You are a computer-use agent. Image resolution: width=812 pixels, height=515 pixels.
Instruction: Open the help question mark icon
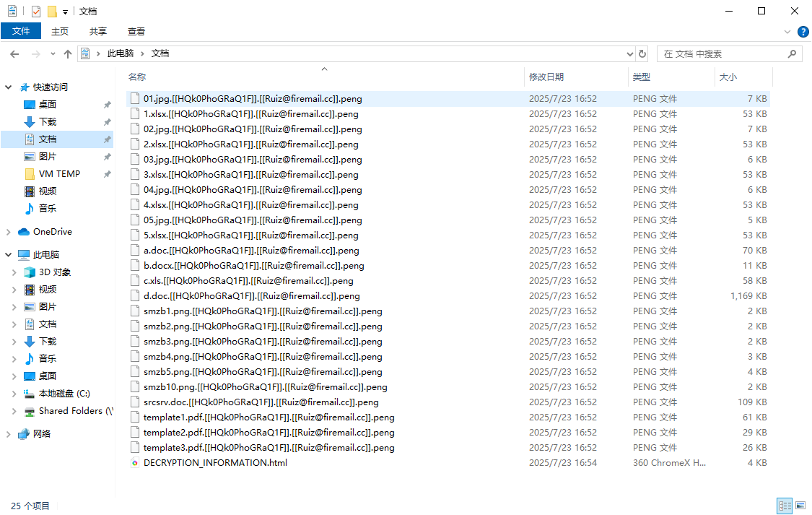(x=803, y=32)
